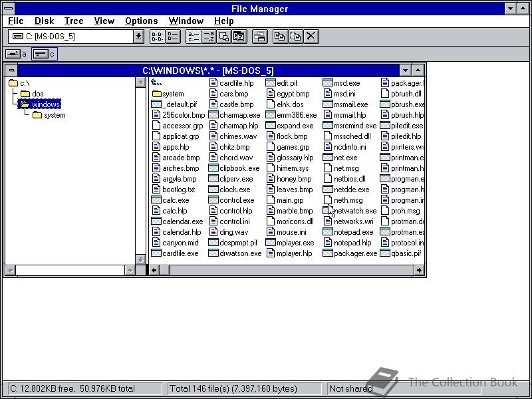Screen dimensions: 532x399
Task: Select calc.exe program file
Action: (170, 200)
